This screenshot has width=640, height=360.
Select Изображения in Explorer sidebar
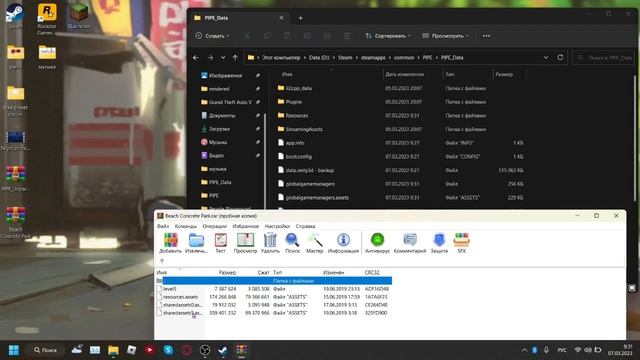point(225,76)
